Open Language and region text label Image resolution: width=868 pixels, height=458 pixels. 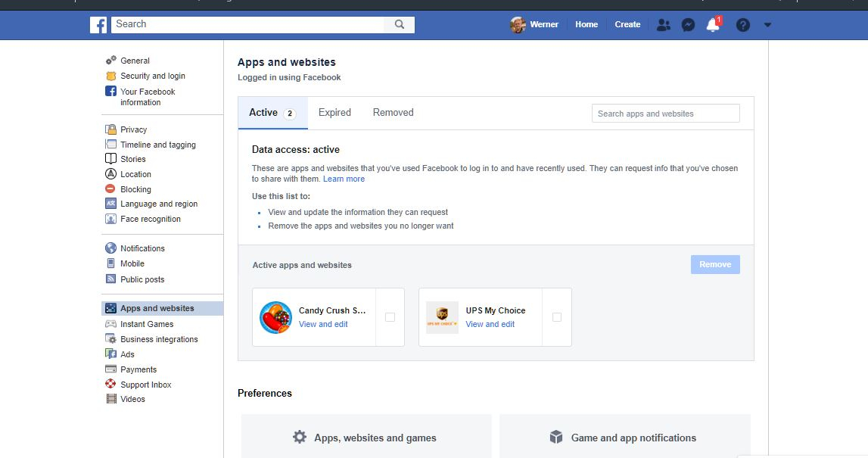(x=159, y=204)
